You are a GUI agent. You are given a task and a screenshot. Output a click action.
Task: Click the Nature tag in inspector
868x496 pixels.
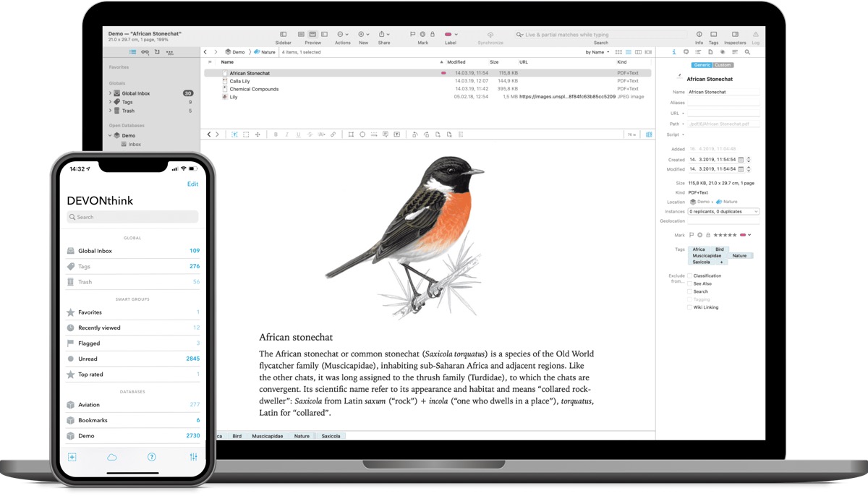coord(739,255)
